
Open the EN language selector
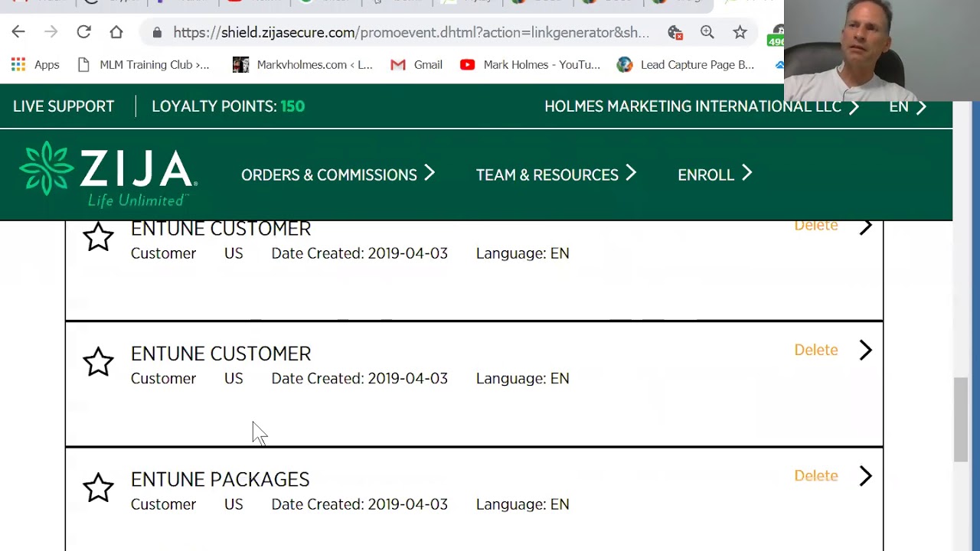(x=907, y=106)
